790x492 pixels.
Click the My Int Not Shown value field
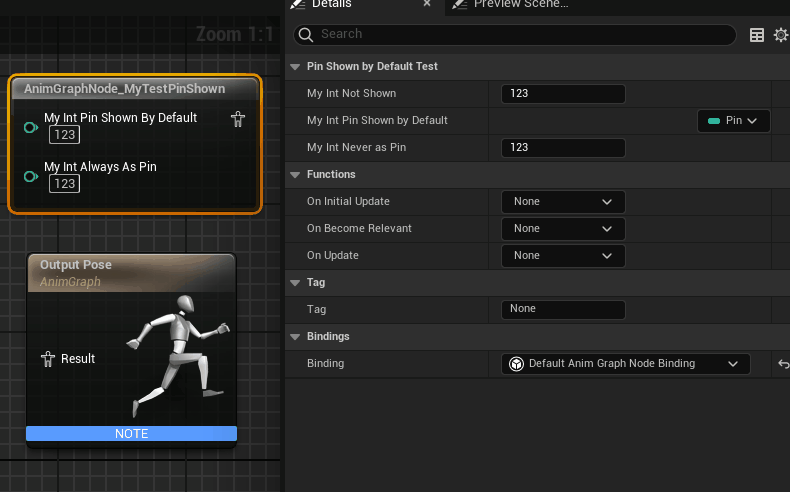coord(562,94)
